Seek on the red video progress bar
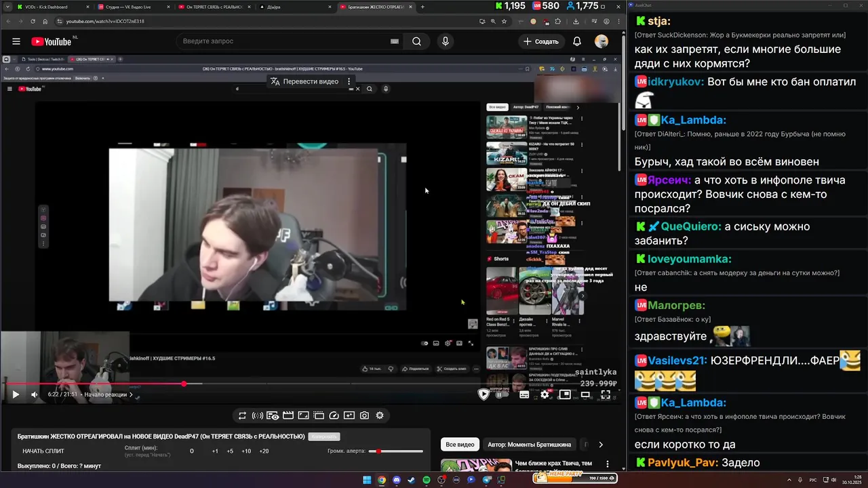This screenshot has width=868, height=488. pos(311,384)
